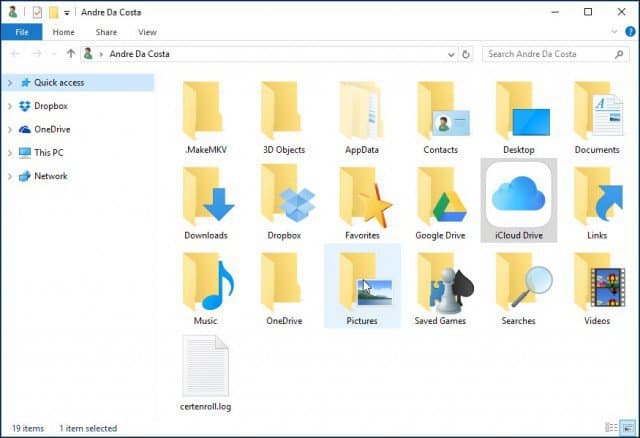The height and width of the screenshot is (438, 640).
Task: Open the Downloads folder
Action: [x=206, y=203]
